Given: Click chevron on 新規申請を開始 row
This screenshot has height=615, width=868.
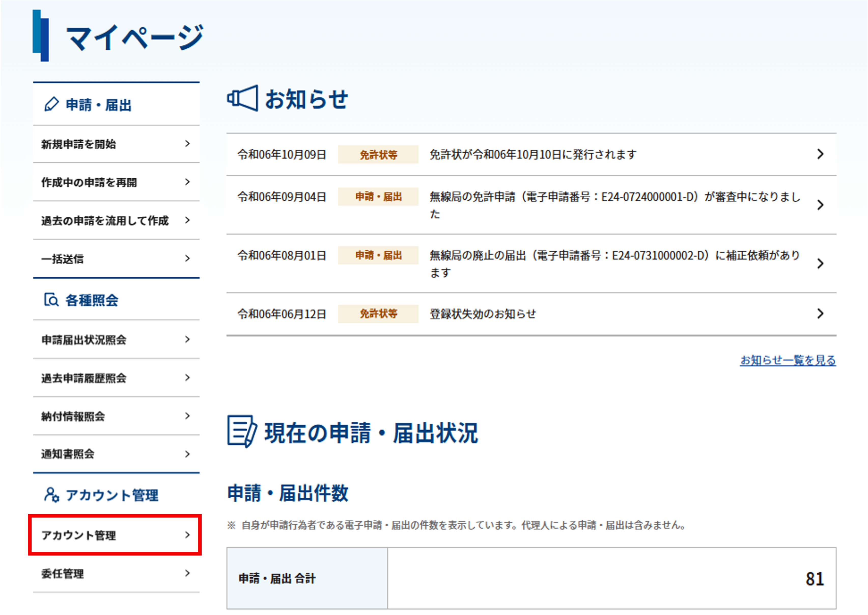Looking at the screenshot, I should (x=187, y=144).
